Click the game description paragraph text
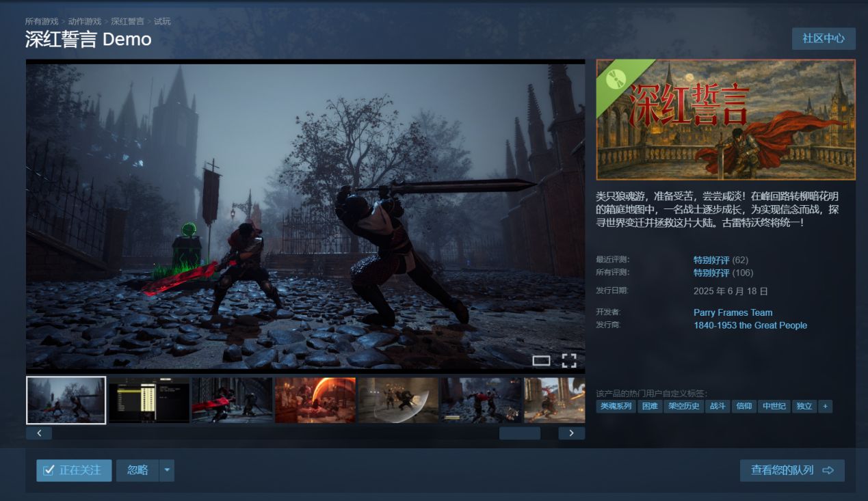The image size is (868, 501). pyautogui.click(x=718, y=209)
